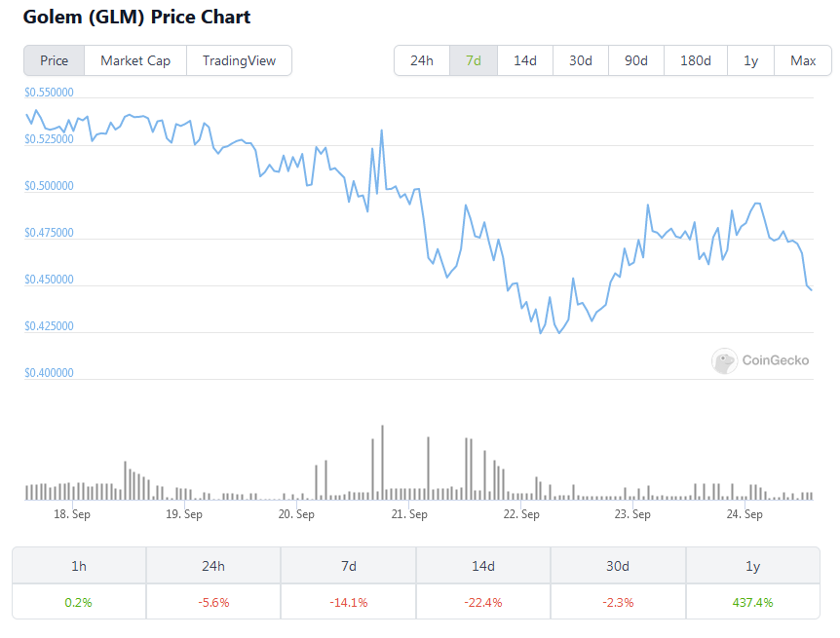Click the 14d -22.4% change value

pos(483,602)
